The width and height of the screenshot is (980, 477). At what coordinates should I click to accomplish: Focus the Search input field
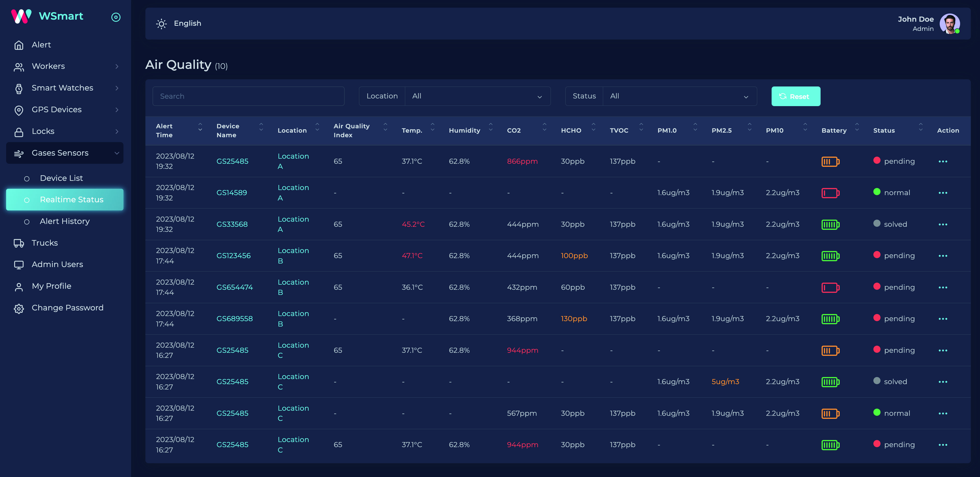248,96
